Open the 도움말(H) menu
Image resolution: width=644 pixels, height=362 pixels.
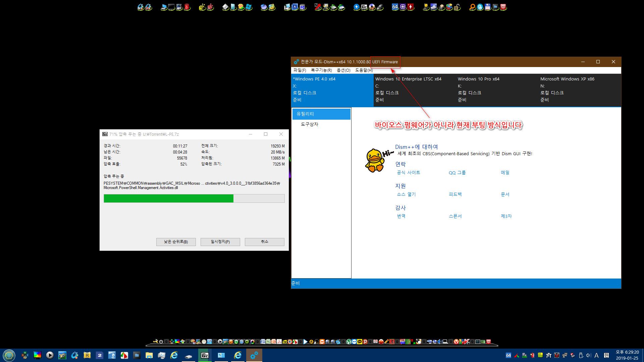pos(364,70)
